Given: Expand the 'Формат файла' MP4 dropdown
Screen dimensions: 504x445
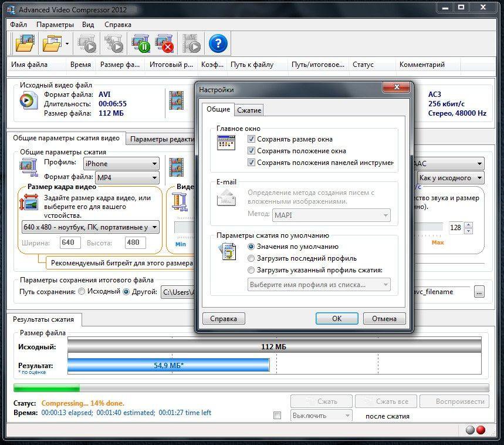Looking at the screenshot, I should pyautogui.click(x=127, y=177).
